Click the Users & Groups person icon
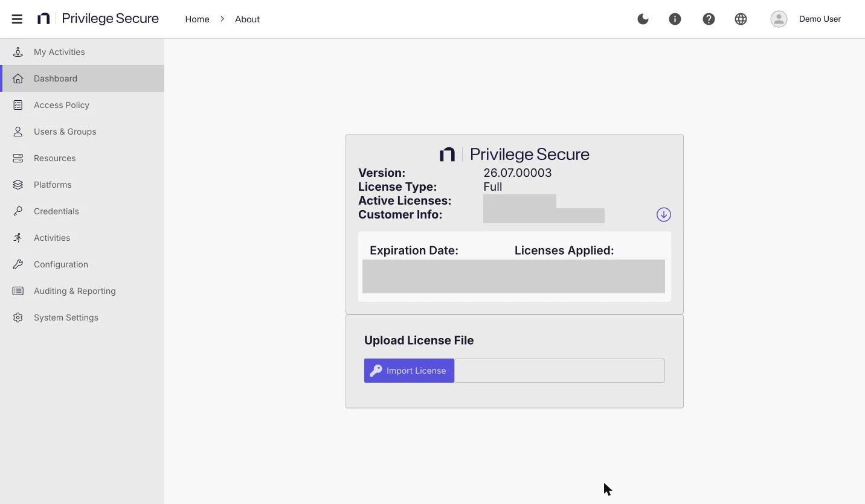The image size is (865, 504). tap(18, 132)
